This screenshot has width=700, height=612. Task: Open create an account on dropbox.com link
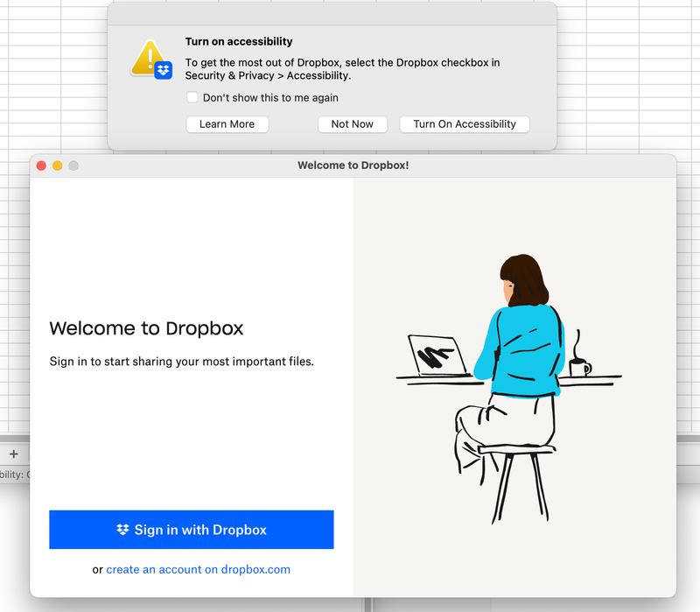199,570
